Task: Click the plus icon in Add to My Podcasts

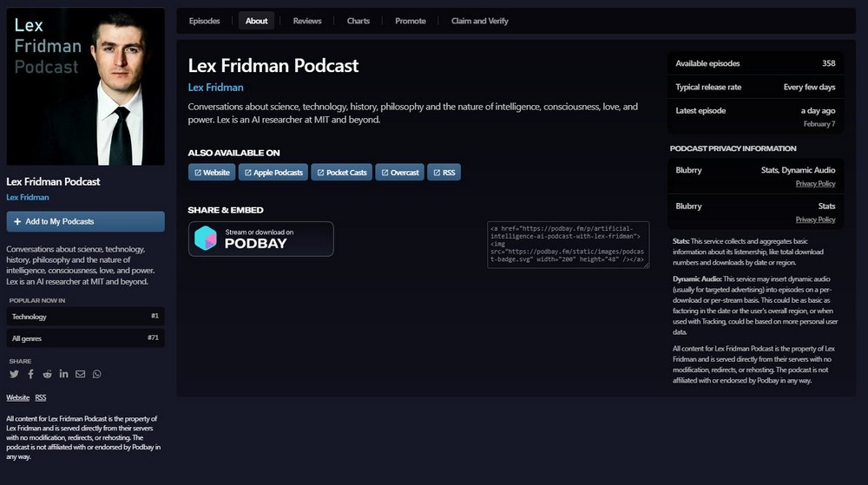Action: pyautogui.click(x=17, y=221)
